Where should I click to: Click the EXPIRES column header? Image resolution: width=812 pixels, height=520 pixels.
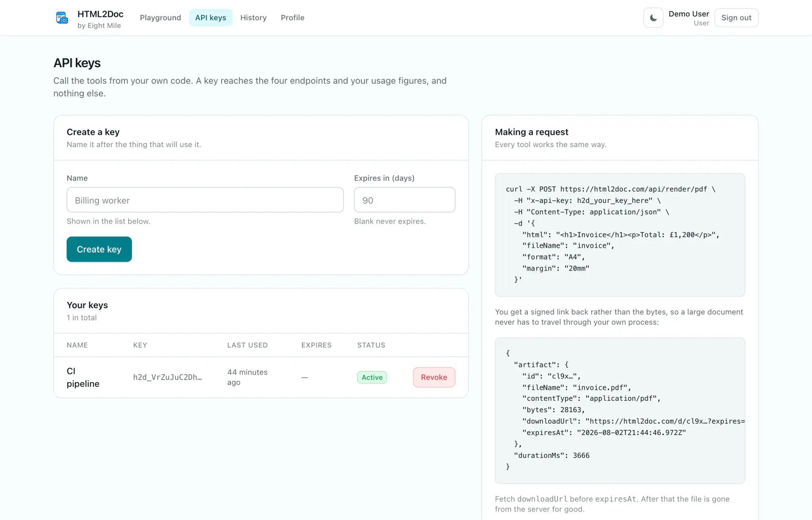pos(316,345)
